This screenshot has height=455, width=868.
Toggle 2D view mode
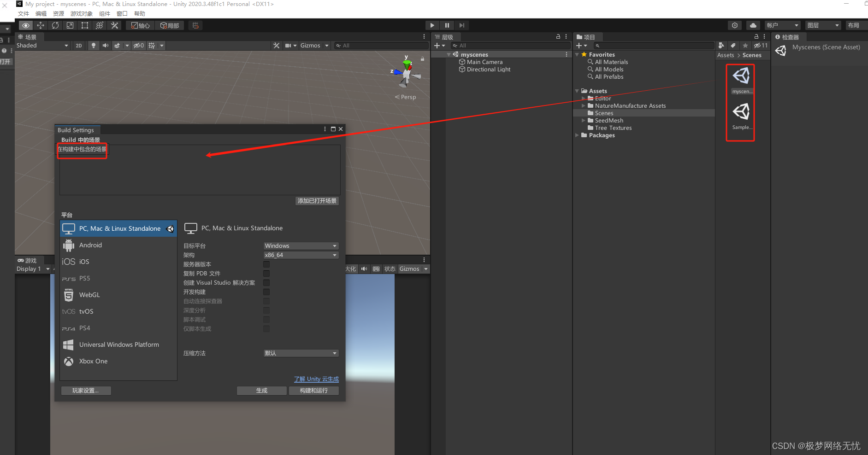coord(79,46)
